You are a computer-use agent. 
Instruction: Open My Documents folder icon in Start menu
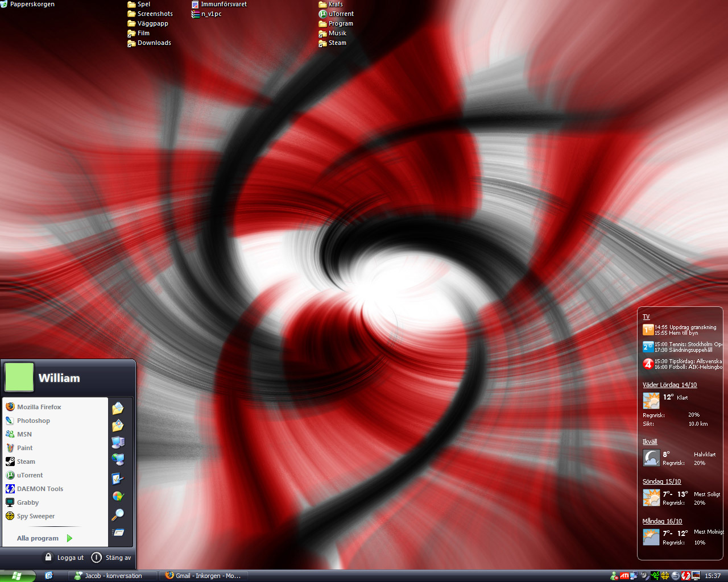point(118,408)
